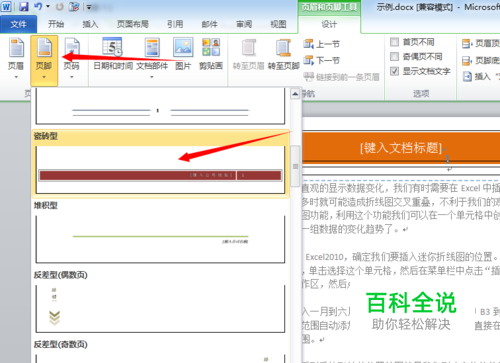
Task: Open the 引用 tab
Action: [x=175, y=24]
